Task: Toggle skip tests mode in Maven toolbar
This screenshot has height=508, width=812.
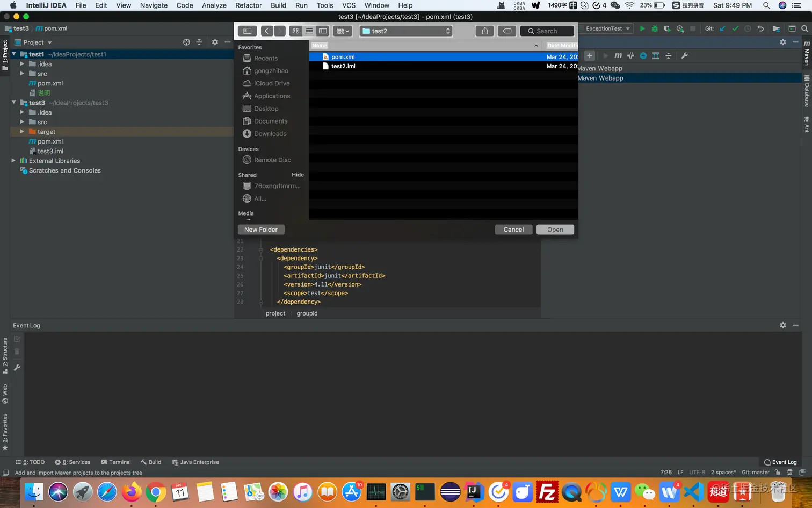Action: [643, 56]
